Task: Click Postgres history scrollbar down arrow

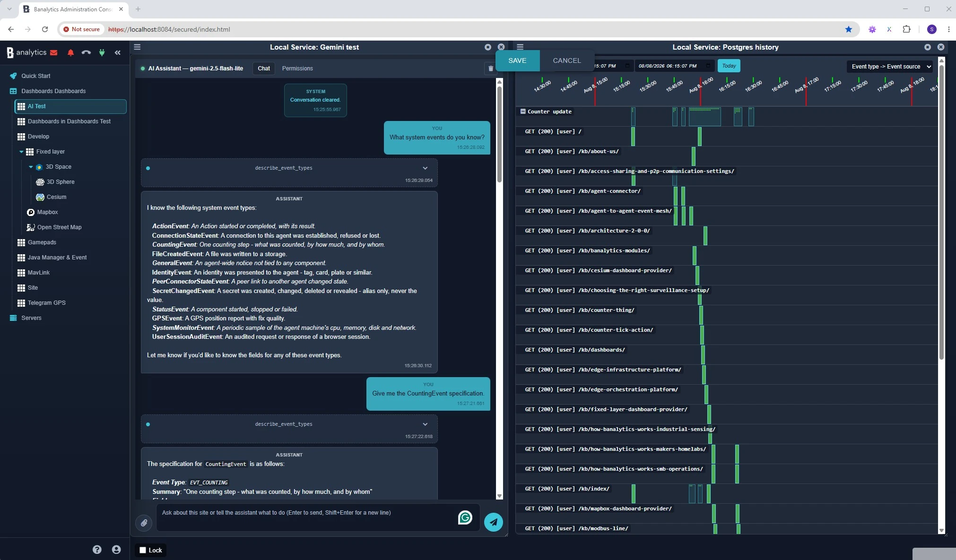Action: 941,531
